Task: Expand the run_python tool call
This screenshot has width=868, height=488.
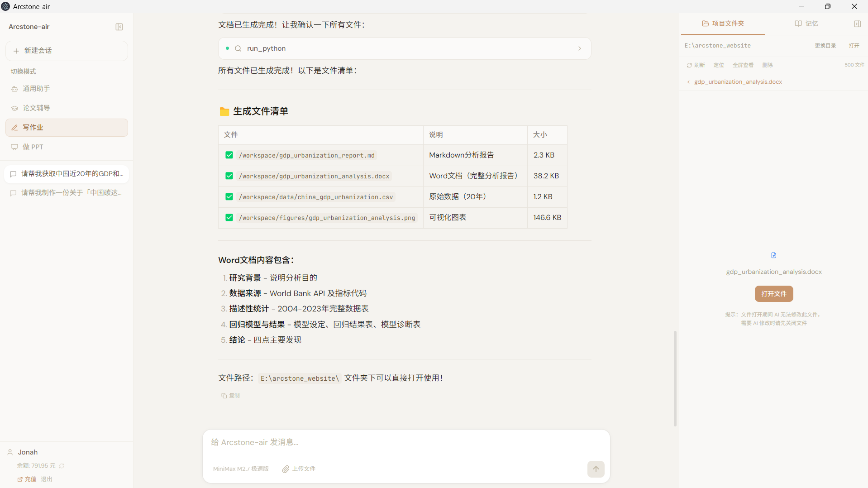Action: point(579,48)
